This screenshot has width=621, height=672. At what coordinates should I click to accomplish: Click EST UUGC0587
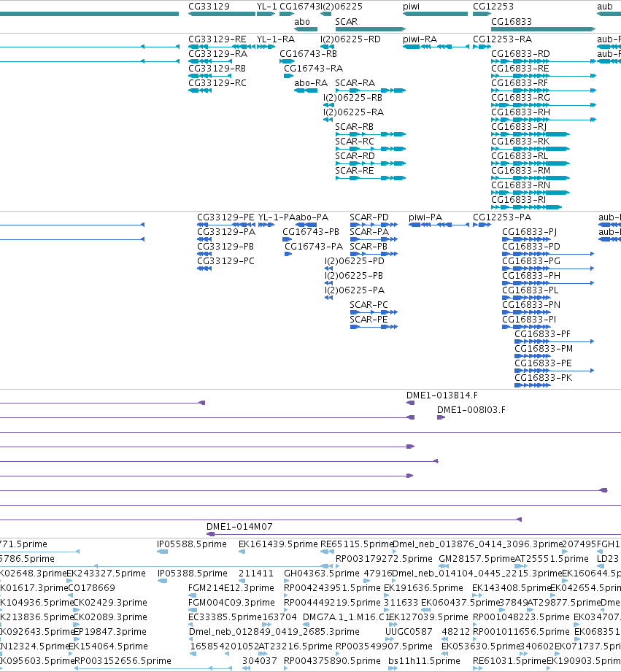[x=409, y=632]
